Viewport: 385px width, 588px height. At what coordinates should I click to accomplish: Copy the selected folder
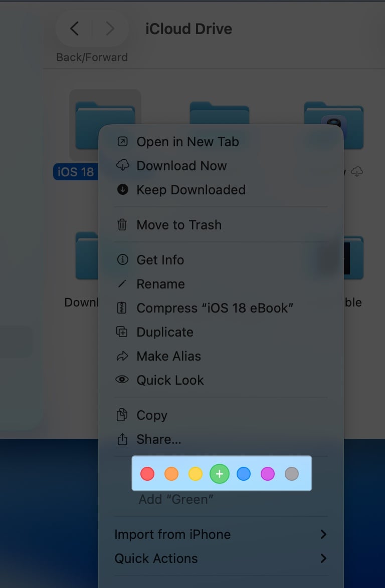[x=221, y=415]
